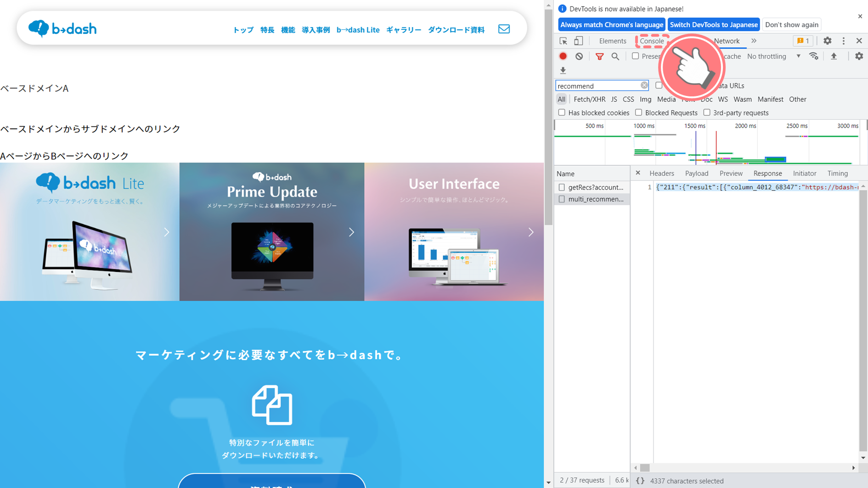Pretty-print the response with braces icon
Image resolution: width=868 pixels, height=488 pixels.
[640, 481]
